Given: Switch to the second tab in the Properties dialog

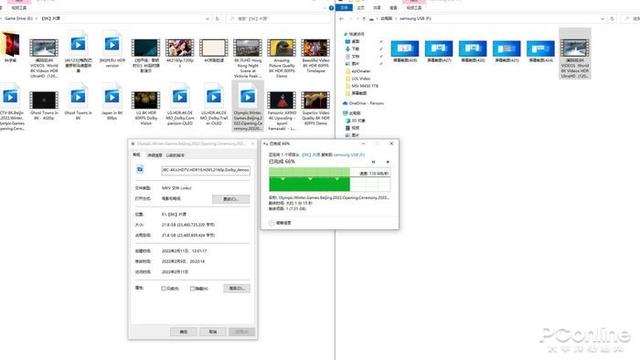Looking at the screenshot, I should [155, 156].
